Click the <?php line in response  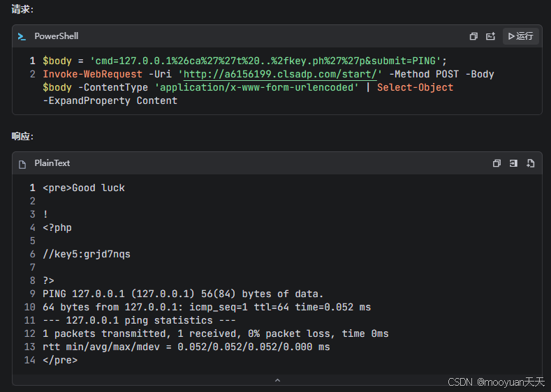[57, 227]
